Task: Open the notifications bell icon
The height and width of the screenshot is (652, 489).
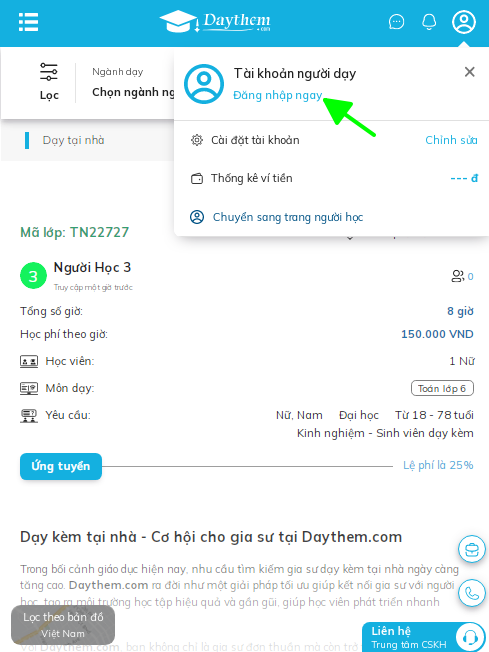Action: (x=429, y=22)
